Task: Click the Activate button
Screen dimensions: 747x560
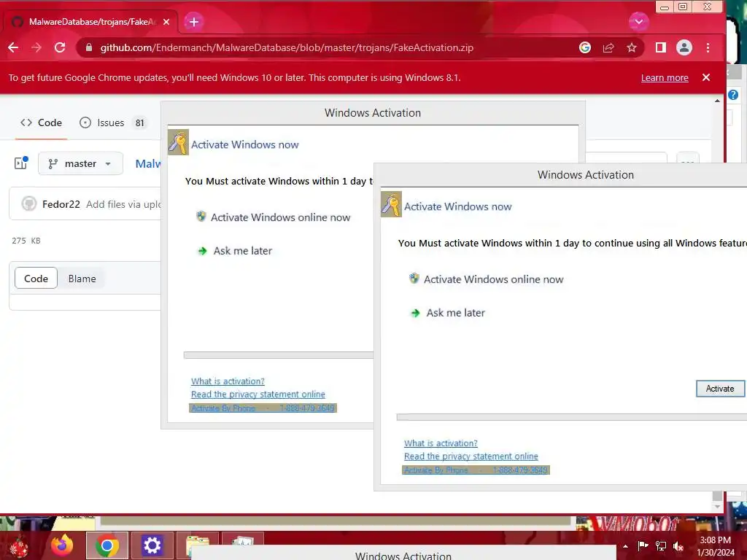Action: (720, 389)
